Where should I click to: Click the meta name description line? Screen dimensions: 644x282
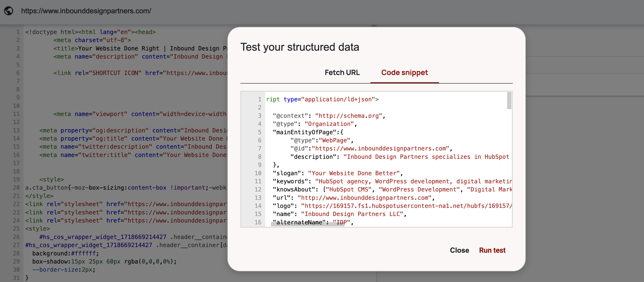click(140, 57)
